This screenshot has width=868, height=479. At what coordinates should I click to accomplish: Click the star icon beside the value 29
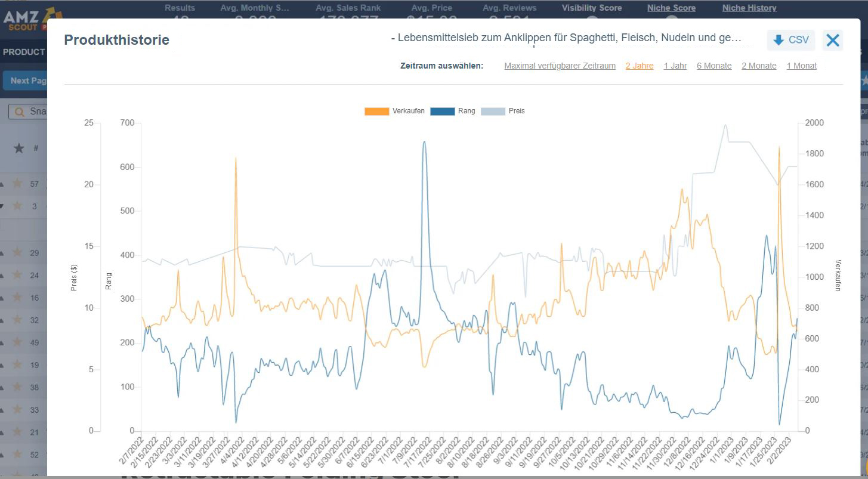(18, 252)
